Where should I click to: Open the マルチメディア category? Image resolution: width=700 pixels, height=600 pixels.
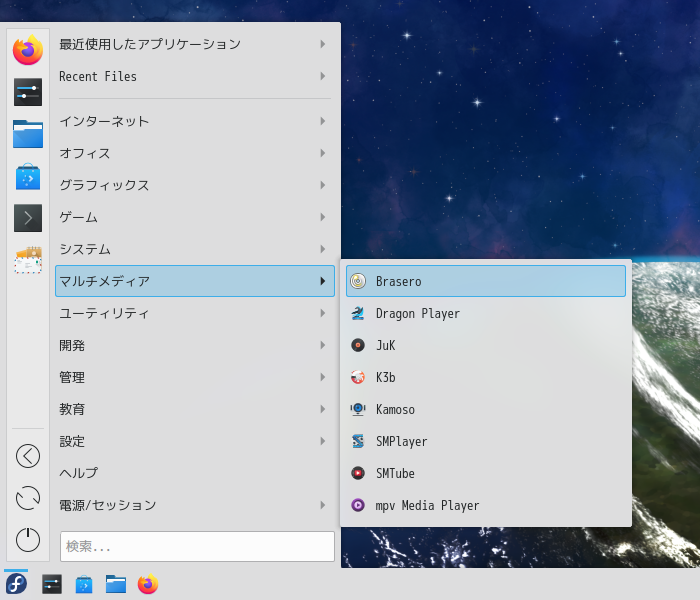pyautogui.click(x=195, y=281)
